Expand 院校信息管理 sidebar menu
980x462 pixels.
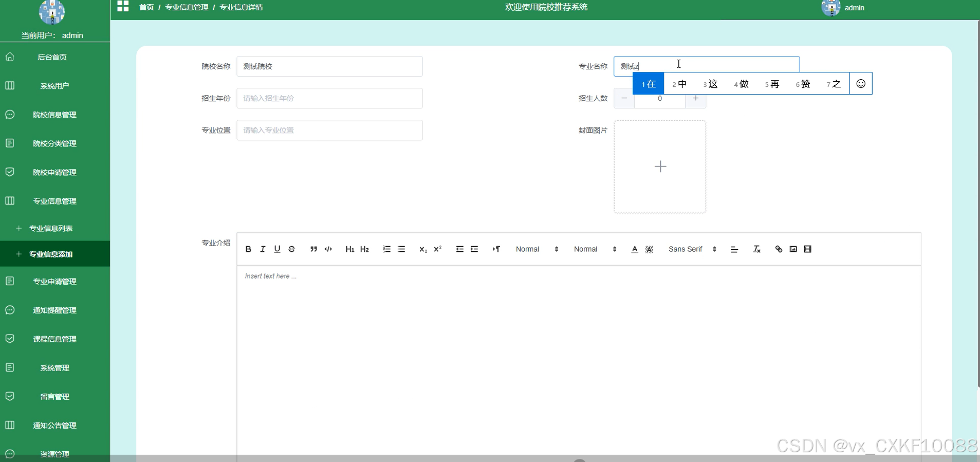[x=55, y=115]
